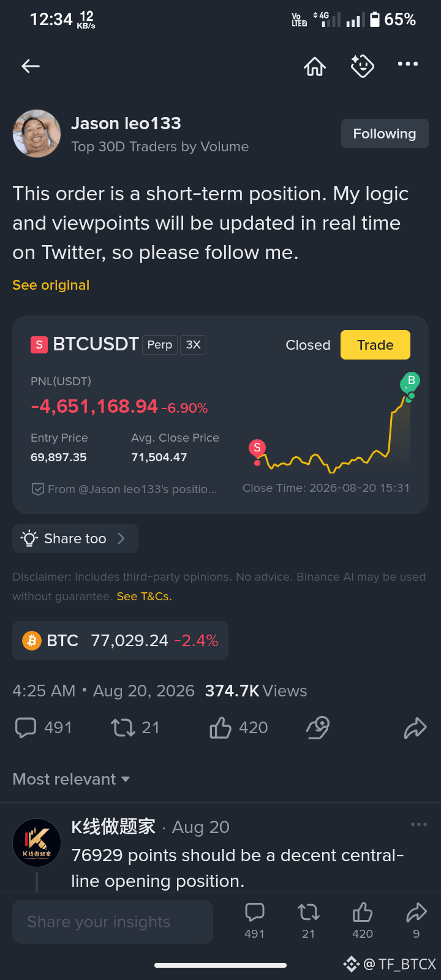The image size is (441, 980).
Task: Share post with arrow icon beside tip
Action: click(415, 728)
